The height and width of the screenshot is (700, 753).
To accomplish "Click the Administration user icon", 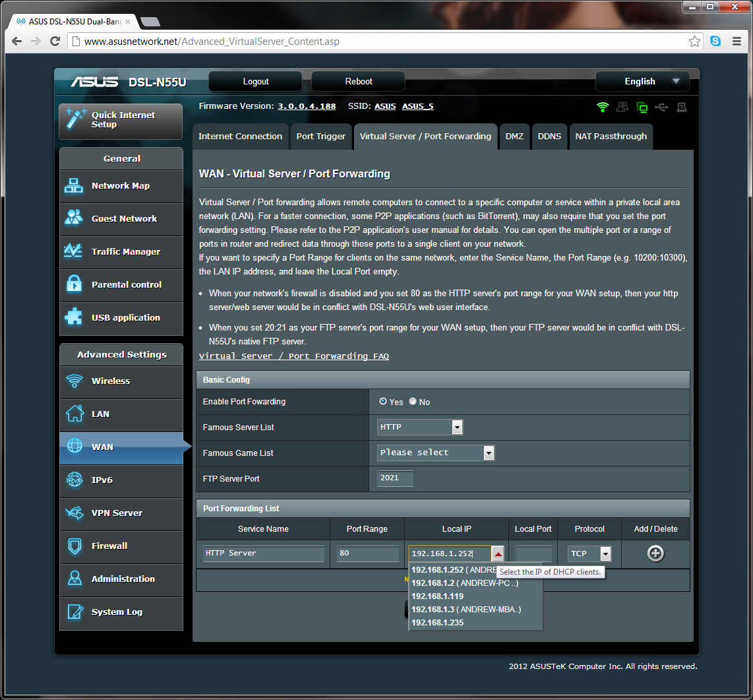I will (x=75, y=579).
